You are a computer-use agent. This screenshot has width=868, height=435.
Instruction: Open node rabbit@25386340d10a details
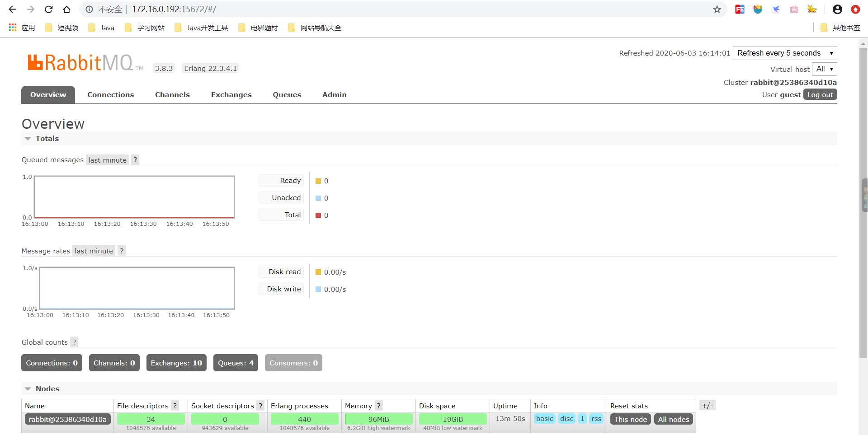click(68, 419)
